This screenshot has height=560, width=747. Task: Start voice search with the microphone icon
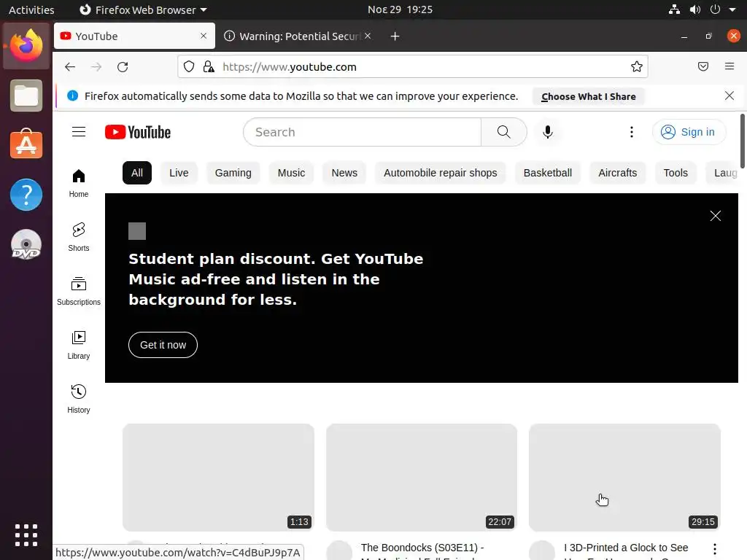pyautogui.click(x=548, y=132)
